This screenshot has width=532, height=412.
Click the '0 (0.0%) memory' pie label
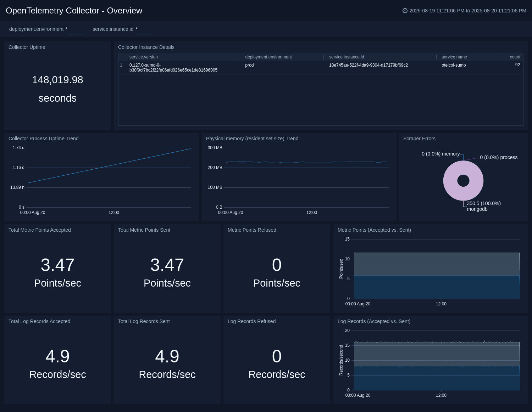[x=440, y=154]
